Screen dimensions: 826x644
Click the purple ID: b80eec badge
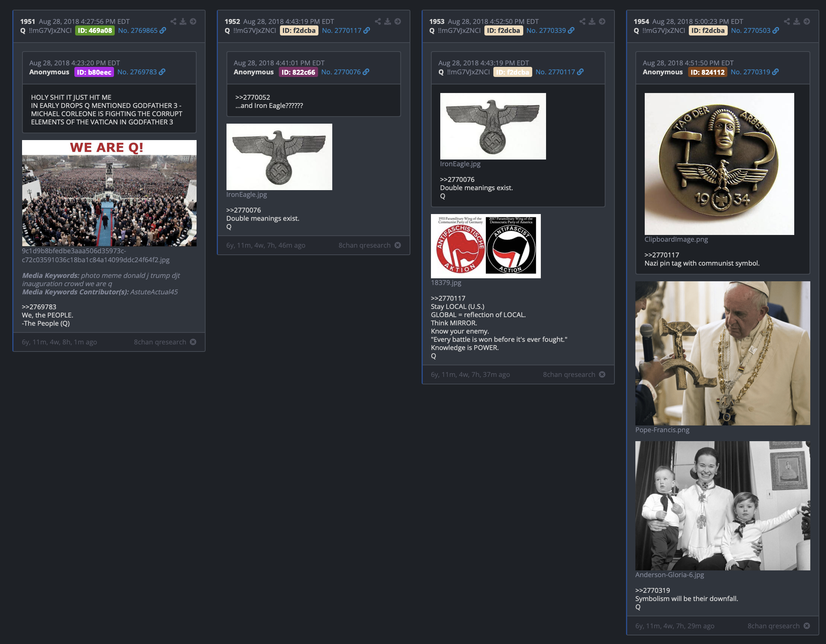[x=94, y=72]
